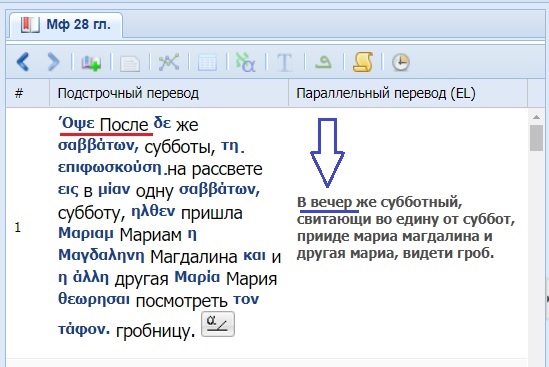Image resolution: width=549 pixels, height=367 pixels.
Task: Open the cross-reference graph icon
Action: click(169, 62)
